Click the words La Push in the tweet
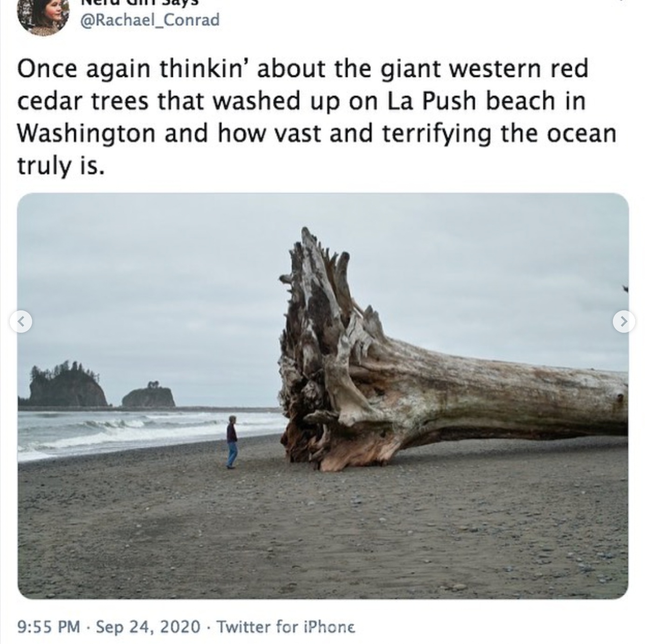 [x=432, y=101]
